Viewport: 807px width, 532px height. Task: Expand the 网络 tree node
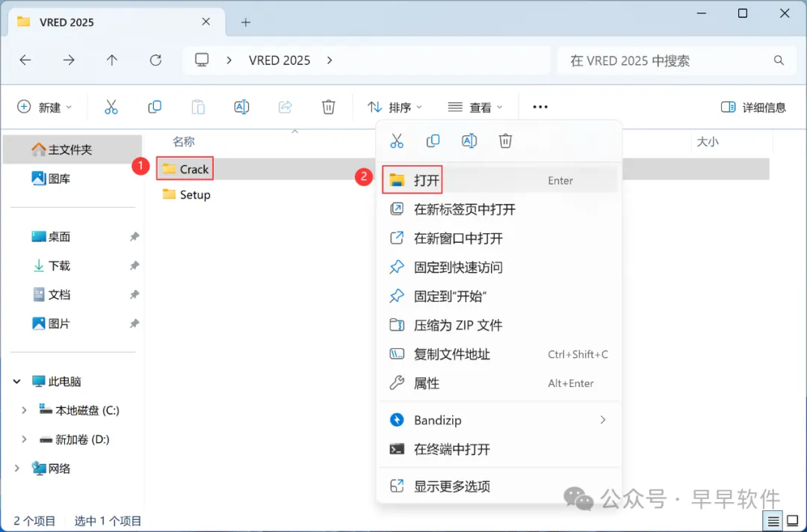[17, 468]
